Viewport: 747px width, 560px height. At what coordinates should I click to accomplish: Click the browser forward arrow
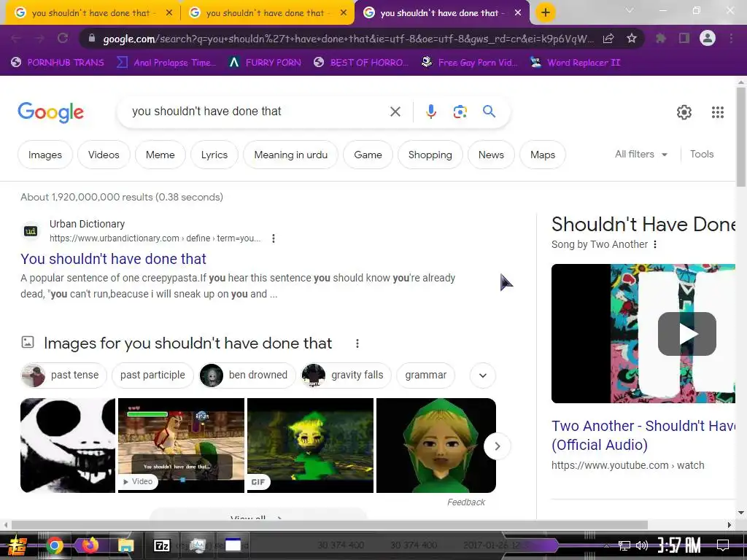coord(39,39)
